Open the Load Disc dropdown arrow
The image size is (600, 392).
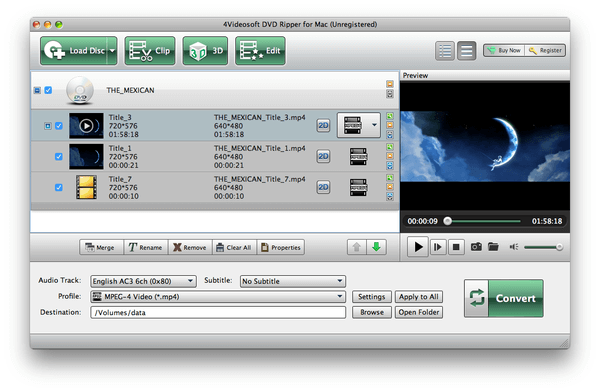pyautogui.click(x=112, y=51)
